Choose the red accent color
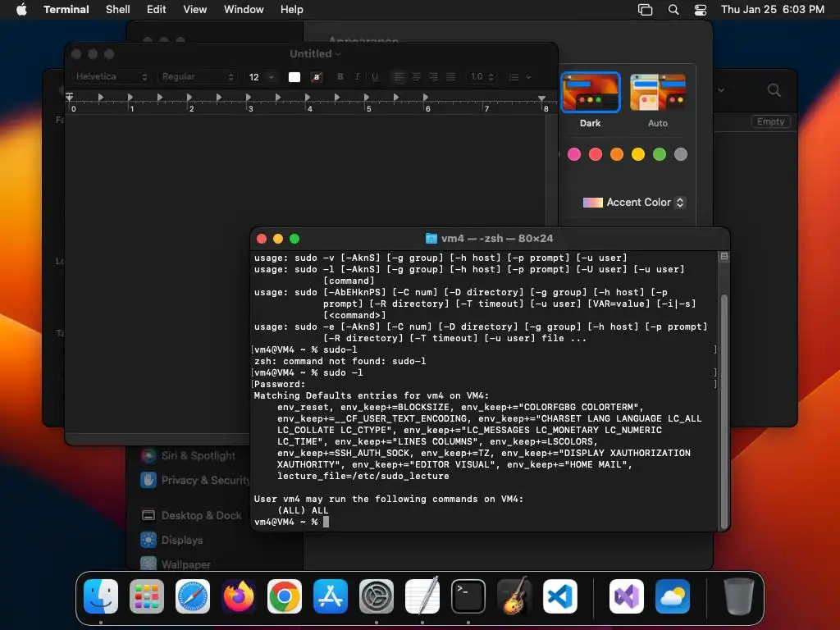Image resolution: width=840 pixels, height=630 pixels. [x=596, y=154]
